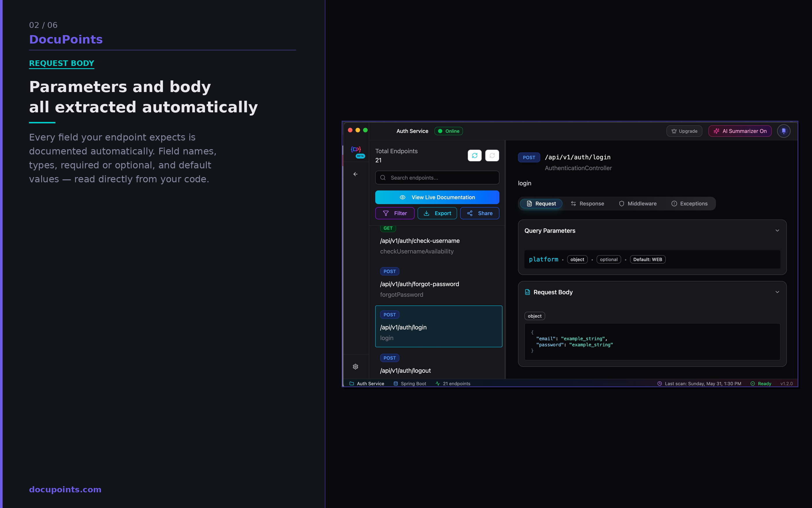812x508 pixels.
Task: Click the DocuPoints logo icon in sidebar
Action: coord(355,149)
